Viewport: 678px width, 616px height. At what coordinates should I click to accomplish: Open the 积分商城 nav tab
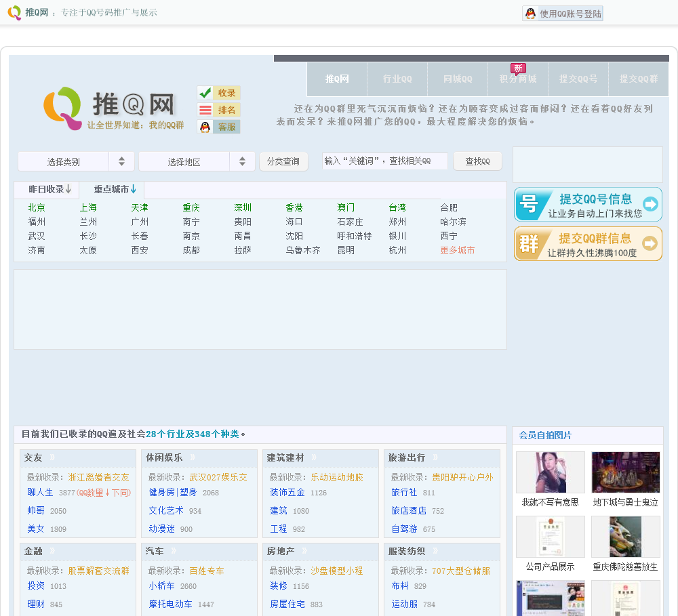[518, 79]
